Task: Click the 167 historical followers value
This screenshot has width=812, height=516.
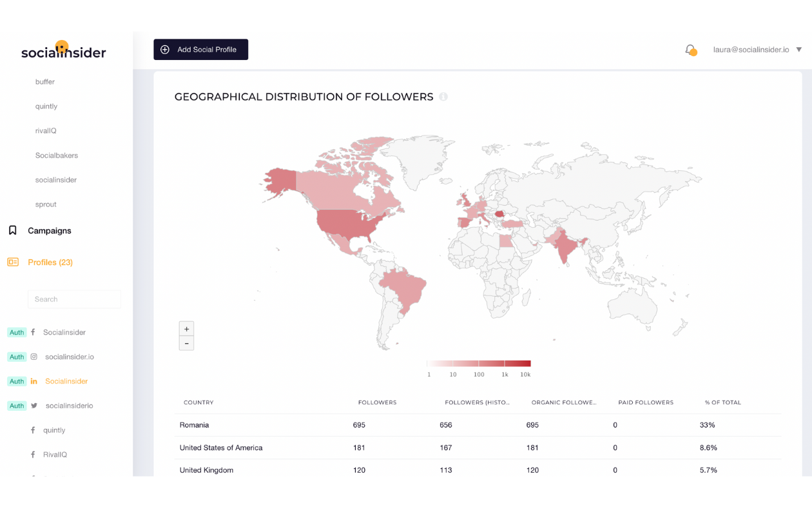Action: 446,448
